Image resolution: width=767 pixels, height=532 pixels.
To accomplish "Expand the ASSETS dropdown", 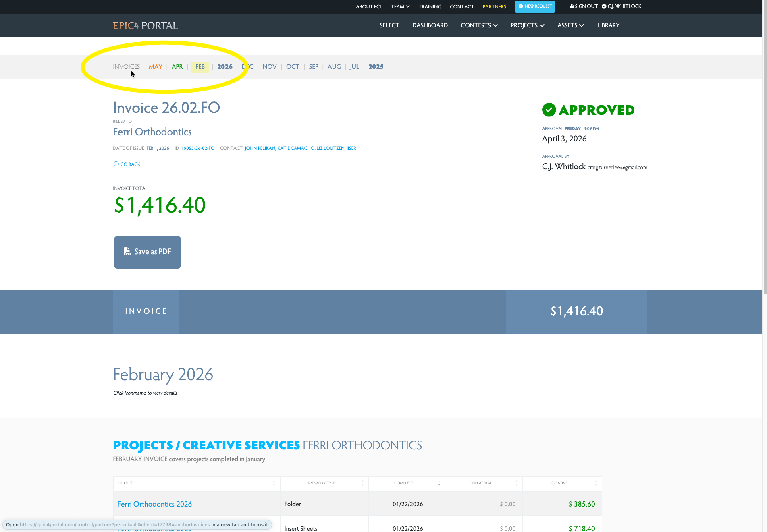I will (571, 25).
